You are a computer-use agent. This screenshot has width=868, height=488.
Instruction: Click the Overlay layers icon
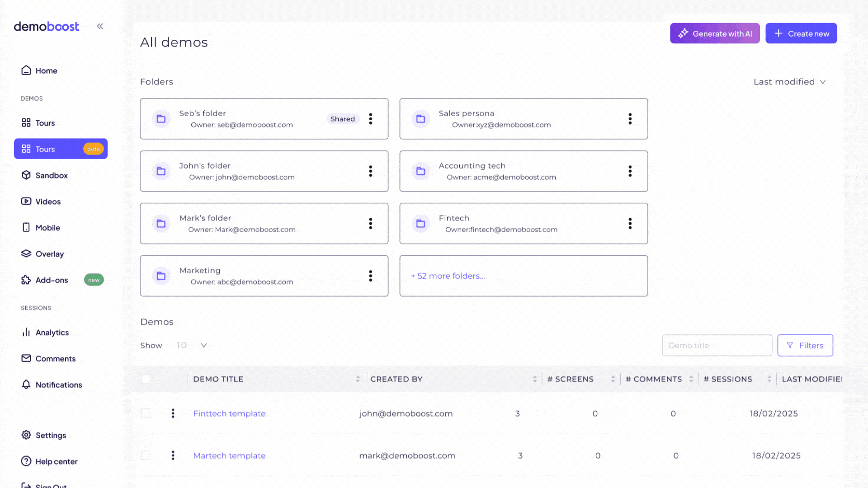pyautogui.click(x=26, y=254)
